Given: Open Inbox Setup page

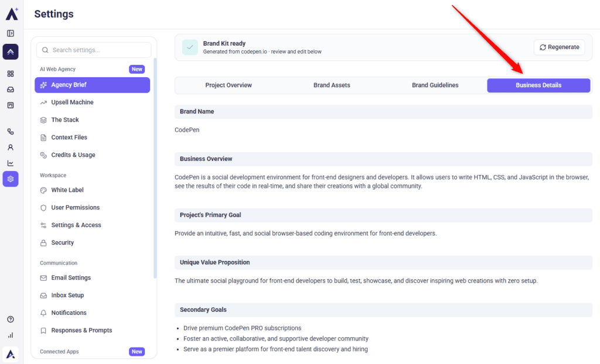Looking at the screenshot, I should point(92,295).
